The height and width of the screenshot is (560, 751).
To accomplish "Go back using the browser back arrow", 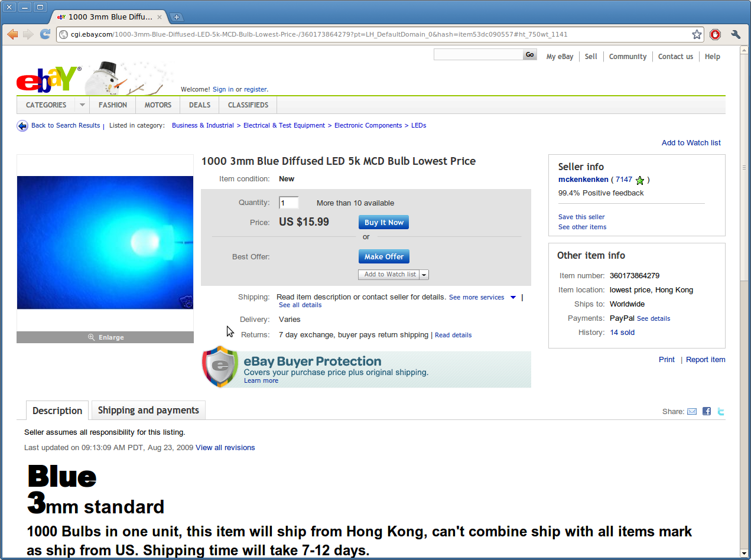I will click(x=12, y=34).
